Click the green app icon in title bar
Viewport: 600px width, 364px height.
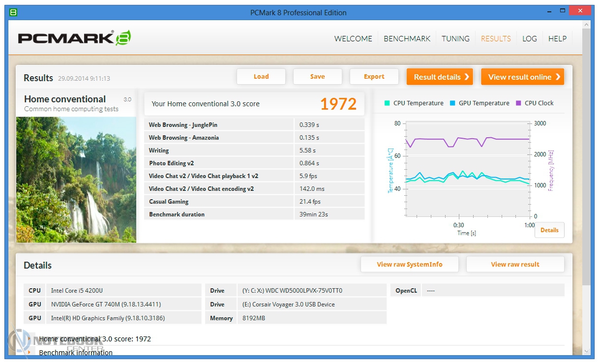tap(13, 12)
